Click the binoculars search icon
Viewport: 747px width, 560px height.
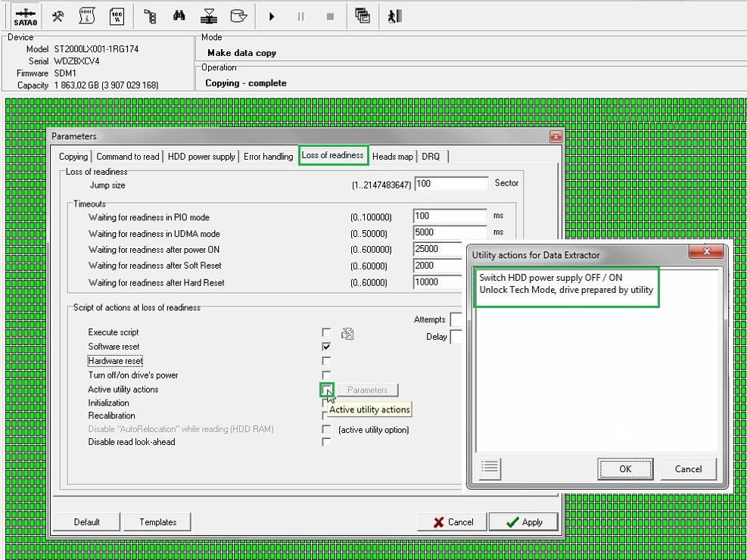179,16
